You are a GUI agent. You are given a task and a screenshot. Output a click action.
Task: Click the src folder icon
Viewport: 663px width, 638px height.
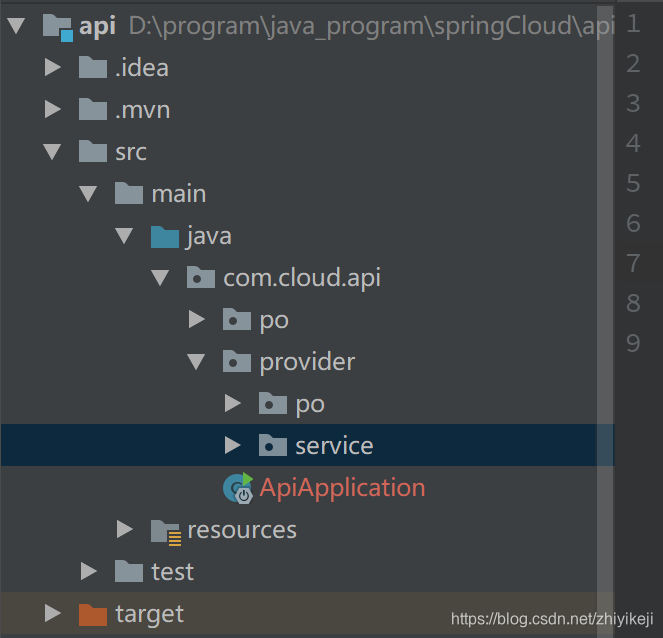[93, 151]
